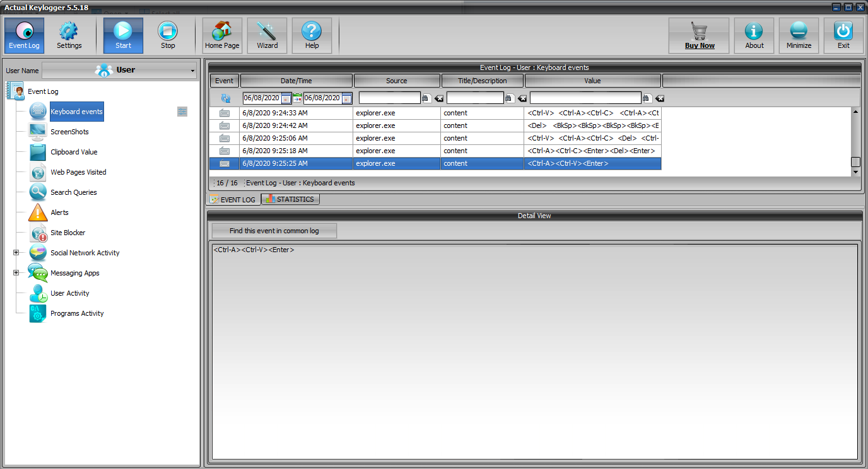Viewport: 868px width, 469px height.
Task: Click the Title/Description filter text field
Action: click(475, 98)
